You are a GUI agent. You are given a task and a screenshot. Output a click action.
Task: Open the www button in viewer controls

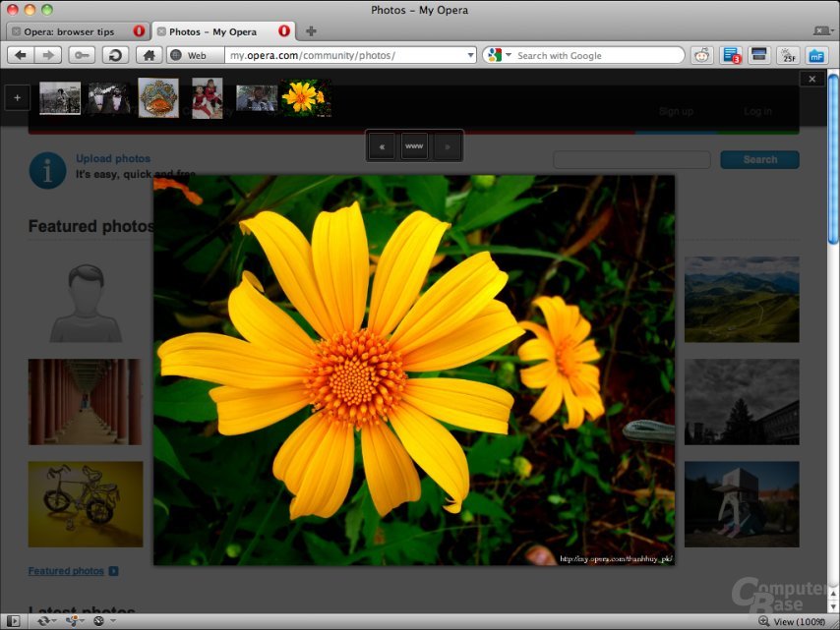414,146
